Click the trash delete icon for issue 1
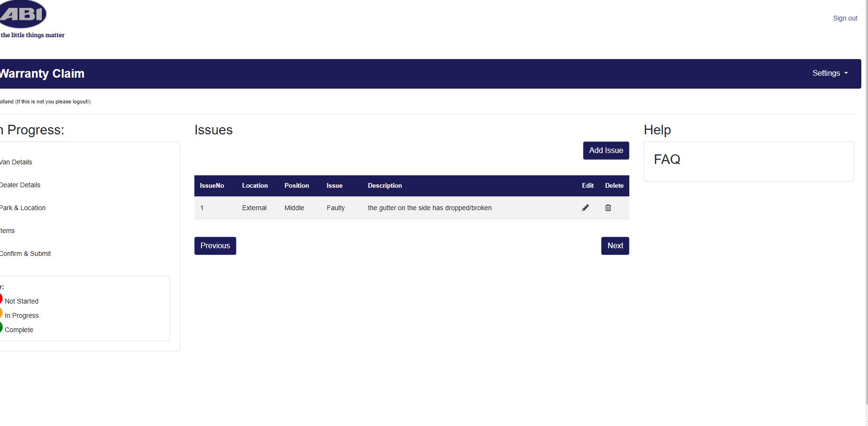This screenshot has height=426, width=868. click(608, 208)
